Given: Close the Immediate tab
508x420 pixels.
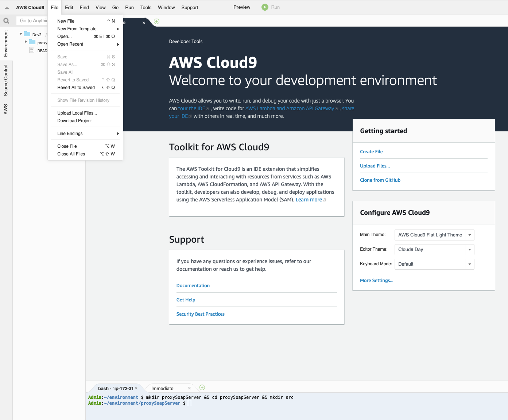Looking at the screenshot, I should point(189,388).
